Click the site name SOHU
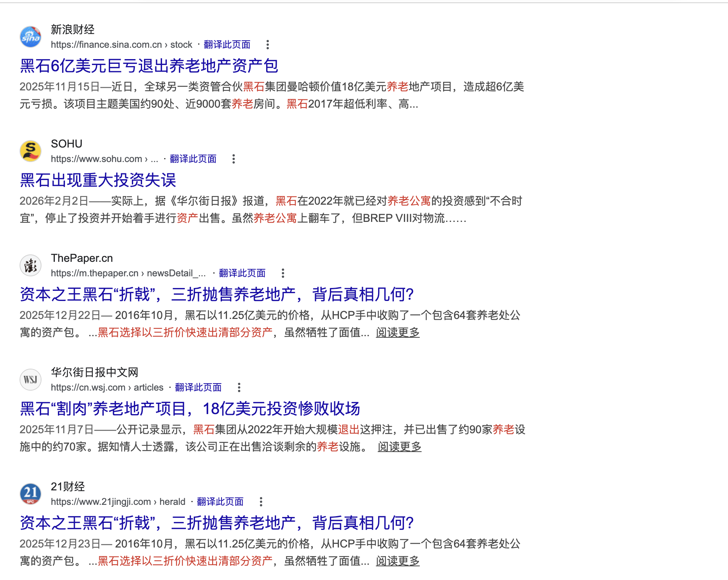Image resolution: width=728 pixels, height=580 pixels. (x=67, y=144)
